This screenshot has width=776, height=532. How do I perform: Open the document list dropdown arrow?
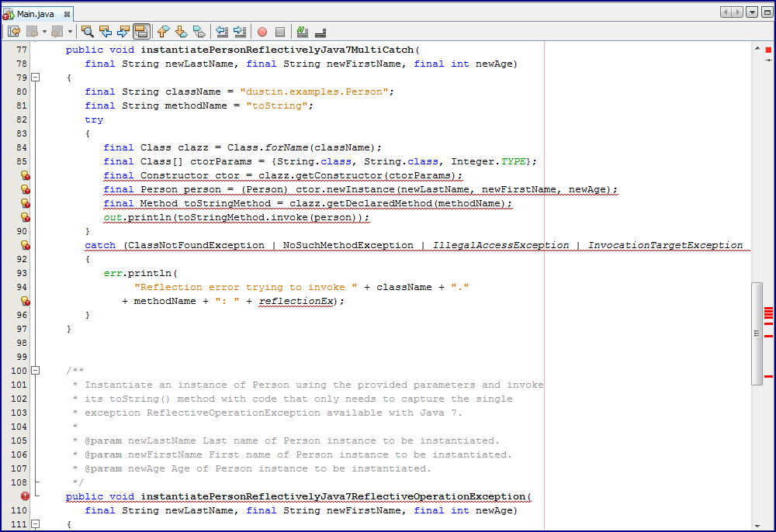(x=752, y=12)
